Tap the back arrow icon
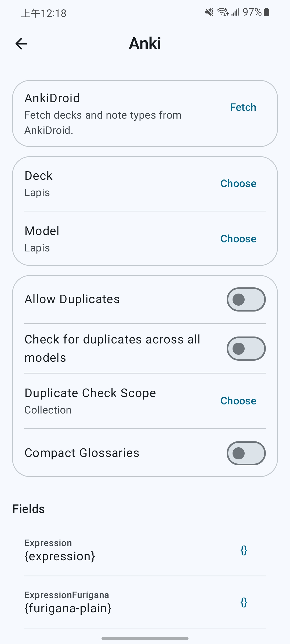Image resolution: width=290 pixels, height=644 pixels. [21, 44]
